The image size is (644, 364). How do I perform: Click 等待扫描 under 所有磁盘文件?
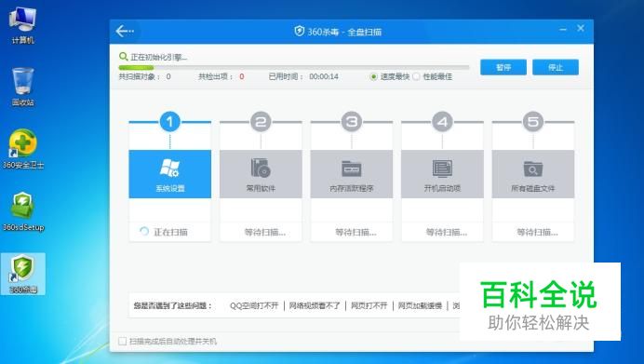point(537,232)
